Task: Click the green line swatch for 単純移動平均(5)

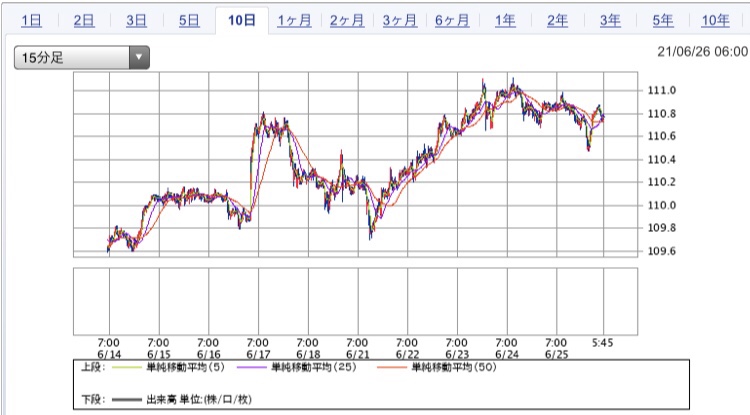Action: 127,368
